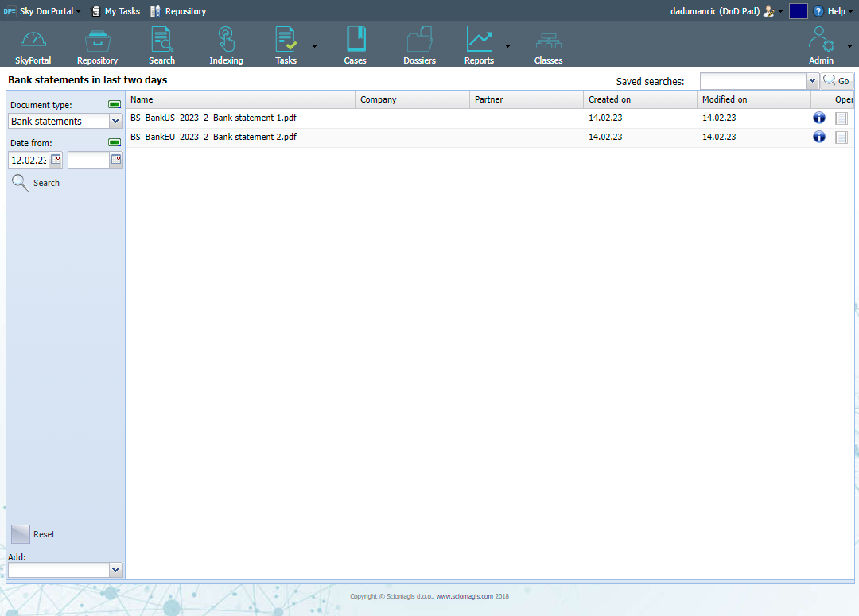Open calendar picker for Date from start field

56,159
